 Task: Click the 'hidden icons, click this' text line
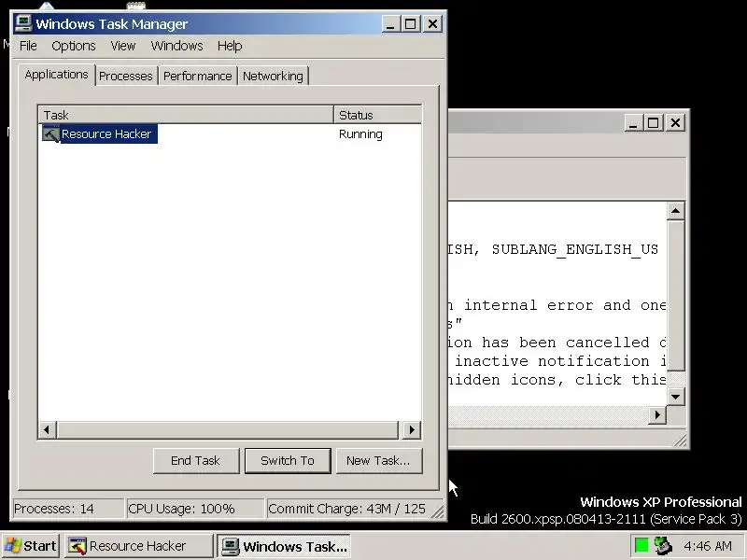[x=557, y=380]
